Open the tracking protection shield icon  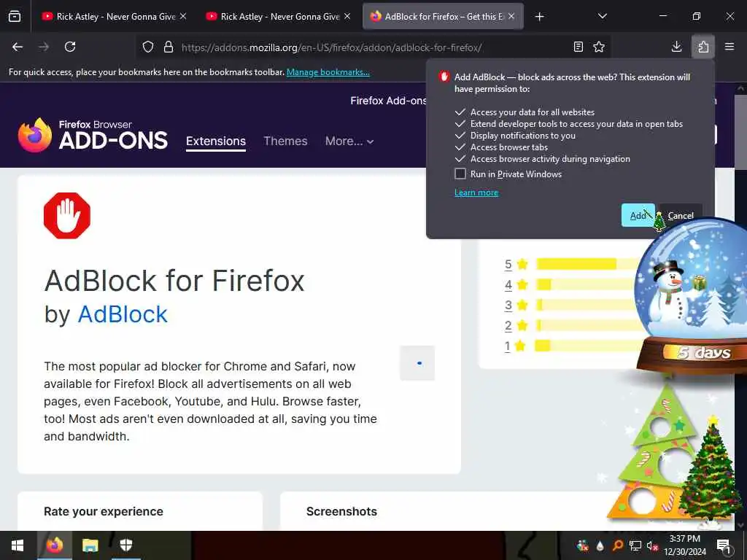pos(148,47)
